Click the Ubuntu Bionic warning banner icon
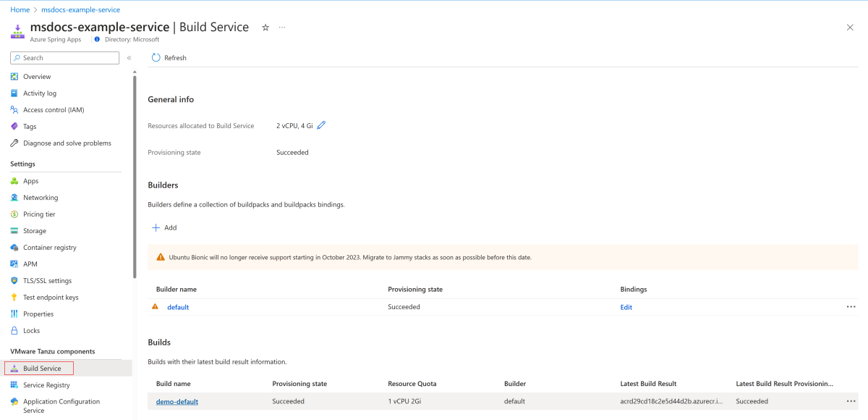The height and width of the screenshot is (420, 868). (x=161, y=257)
